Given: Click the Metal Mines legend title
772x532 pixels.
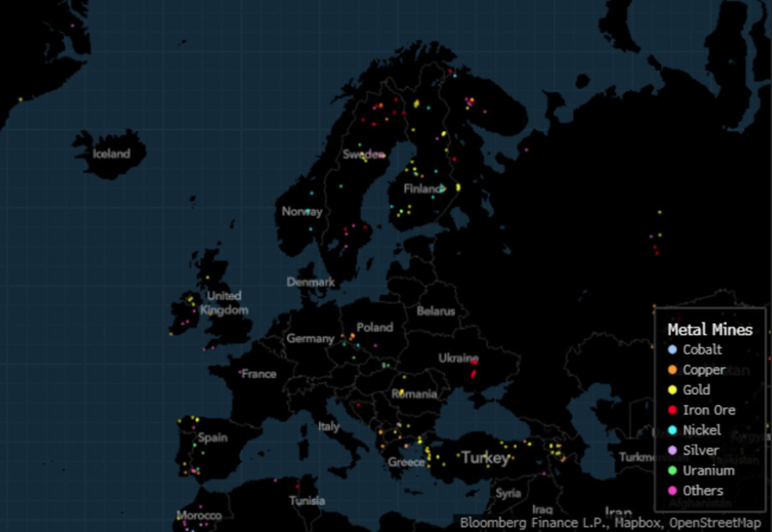Looking at the screenshot, I should point(709,330).
